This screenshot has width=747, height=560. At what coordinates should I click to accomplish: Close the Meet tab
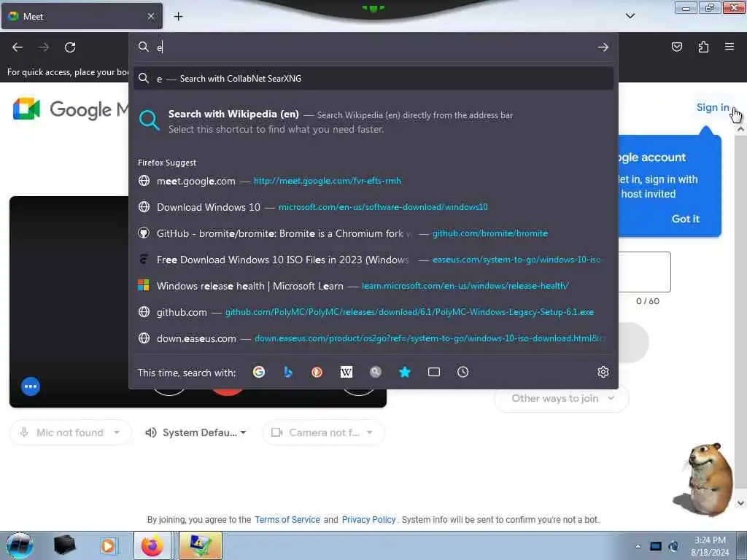tap(150, 16)
